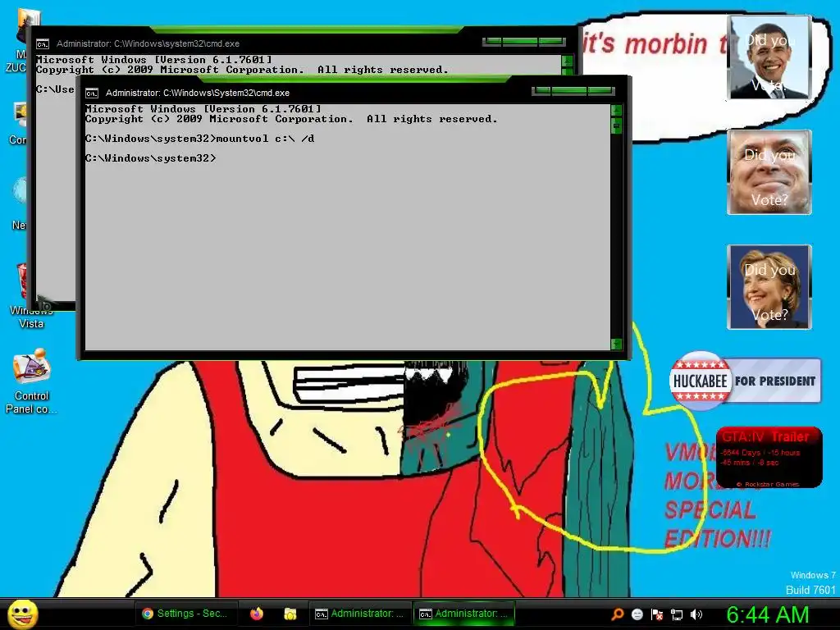The width and height of the screenshot is (840, 630).
Task: Click the GTA:IV Trailer countdown gadget
Action: pyautogui.click(x=769, y=458)
